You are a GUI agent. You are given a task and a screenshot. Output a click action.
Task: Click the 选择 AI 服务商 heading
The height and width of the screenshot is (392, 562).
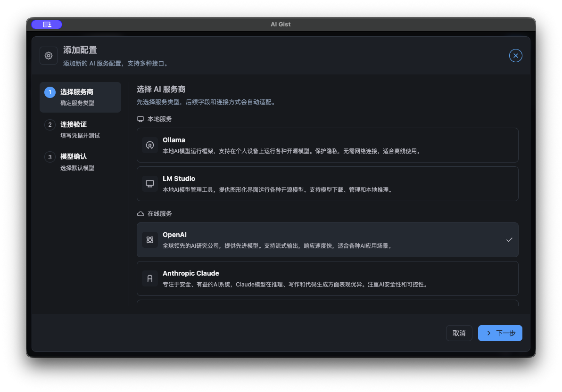161,89
